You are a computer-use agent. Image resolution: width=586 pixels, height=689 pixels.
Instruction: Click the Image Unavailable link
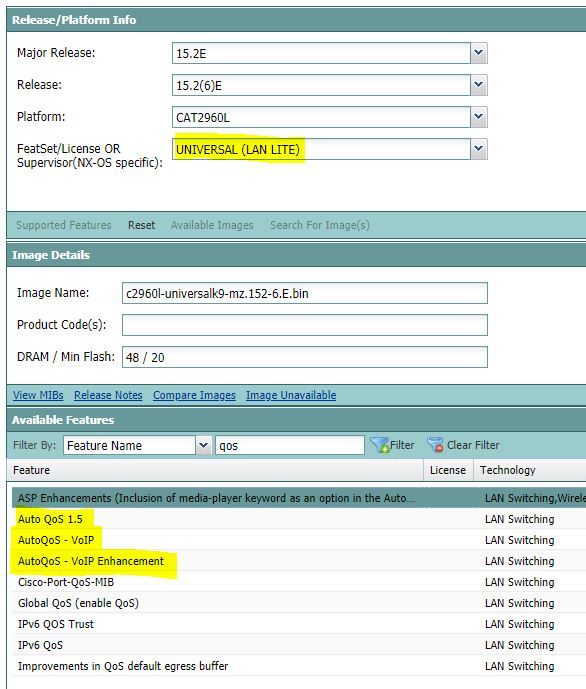click(x=291, y=395)
